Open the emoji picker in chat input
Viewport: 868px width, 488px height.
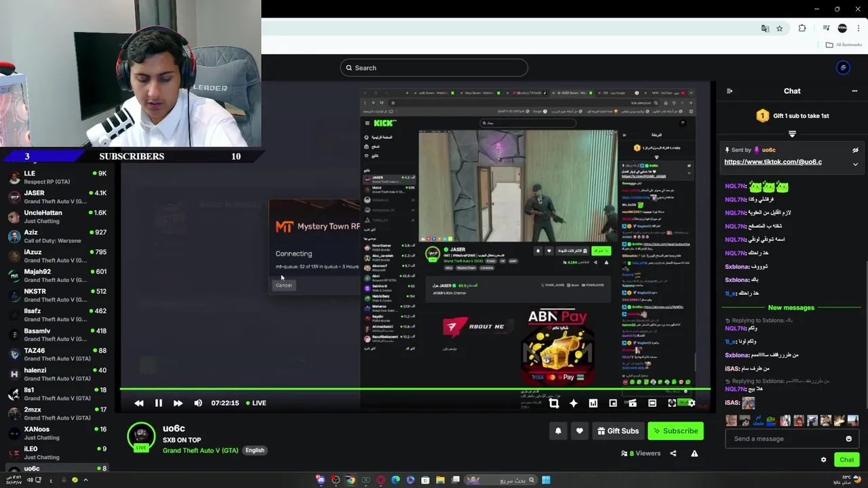(848, 439)
